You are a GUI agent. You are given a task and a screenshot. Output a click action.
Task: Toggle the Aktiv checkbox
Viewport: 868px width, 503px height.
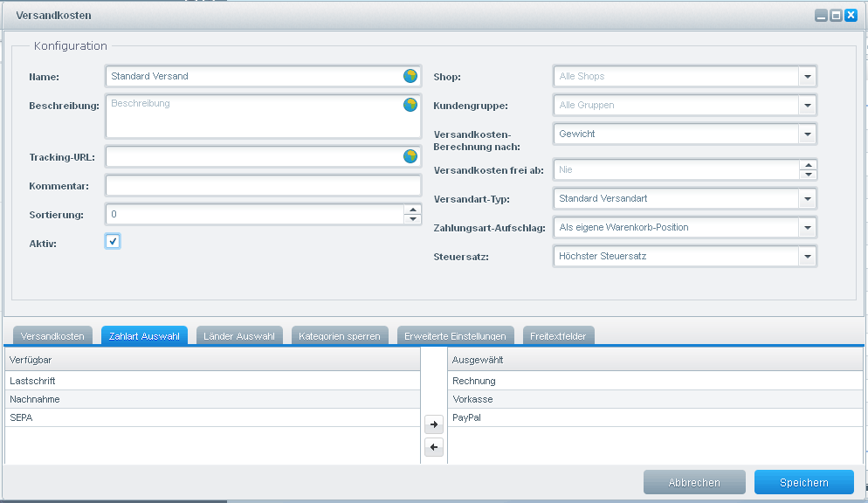113,241
